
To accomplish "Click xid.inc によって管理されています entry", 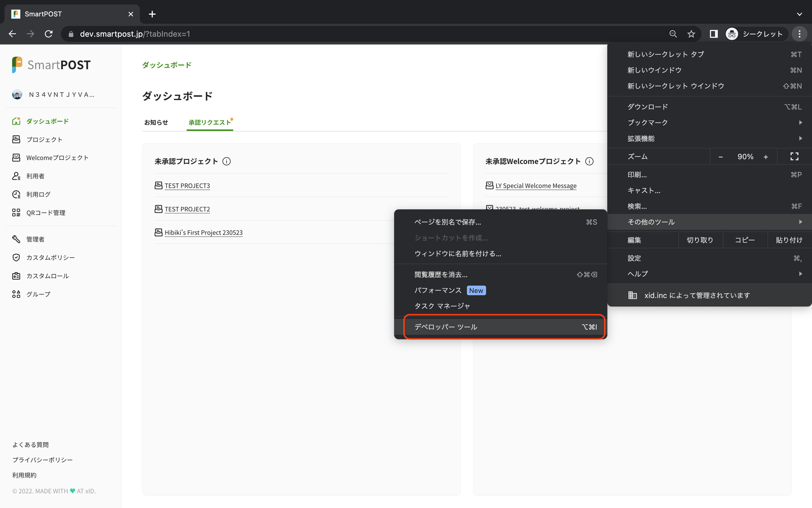I will 710,295.
